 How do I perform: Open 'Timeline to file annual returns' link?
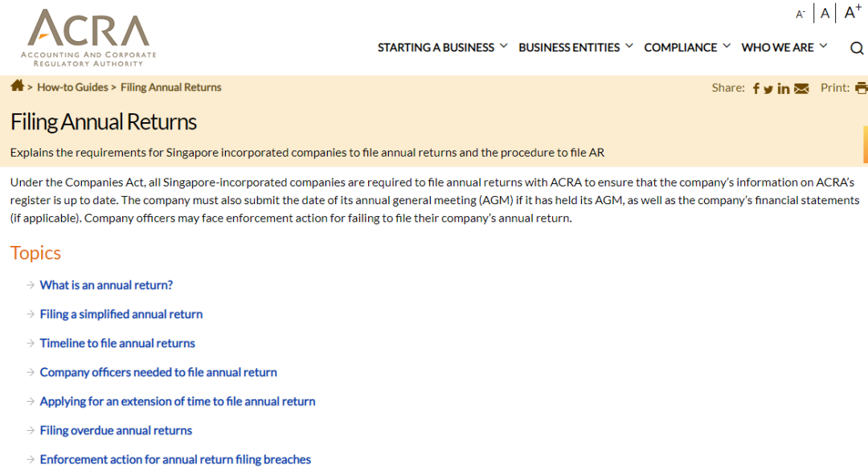tap(117, 343)
